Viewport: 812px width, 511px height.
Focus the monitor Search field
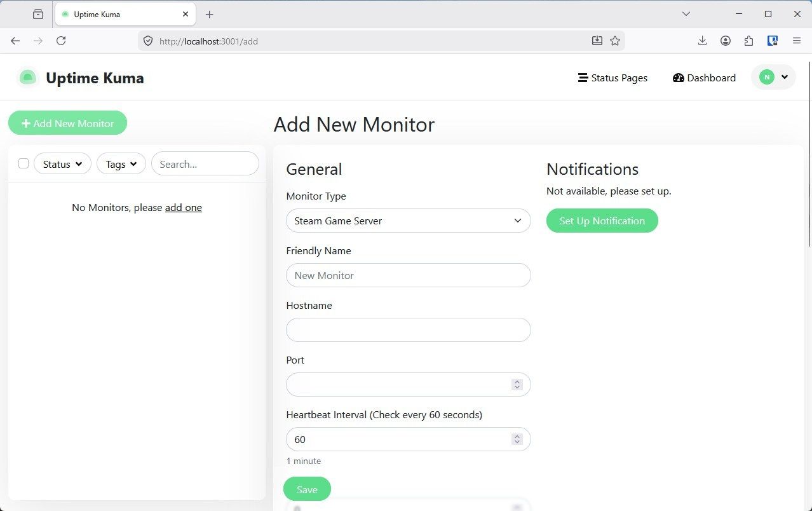tap(205, 164)
